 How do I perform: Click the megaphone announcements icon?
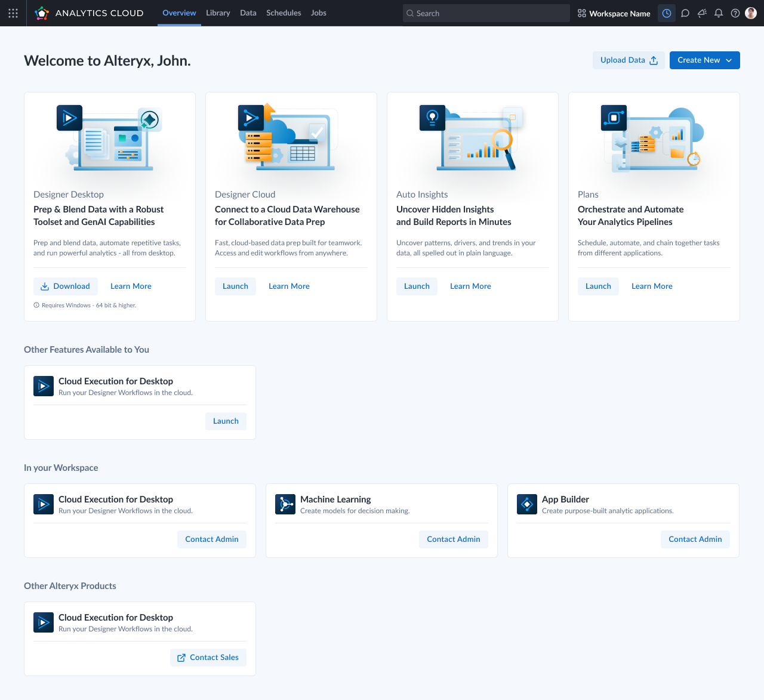702,13
